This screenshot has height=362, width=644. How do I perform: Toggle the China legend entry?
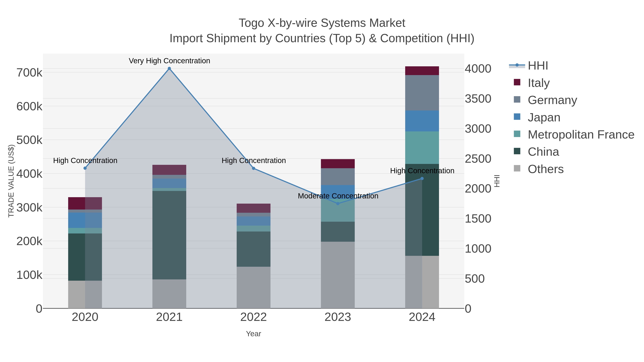pyautogui.click(x=536, y=152)
